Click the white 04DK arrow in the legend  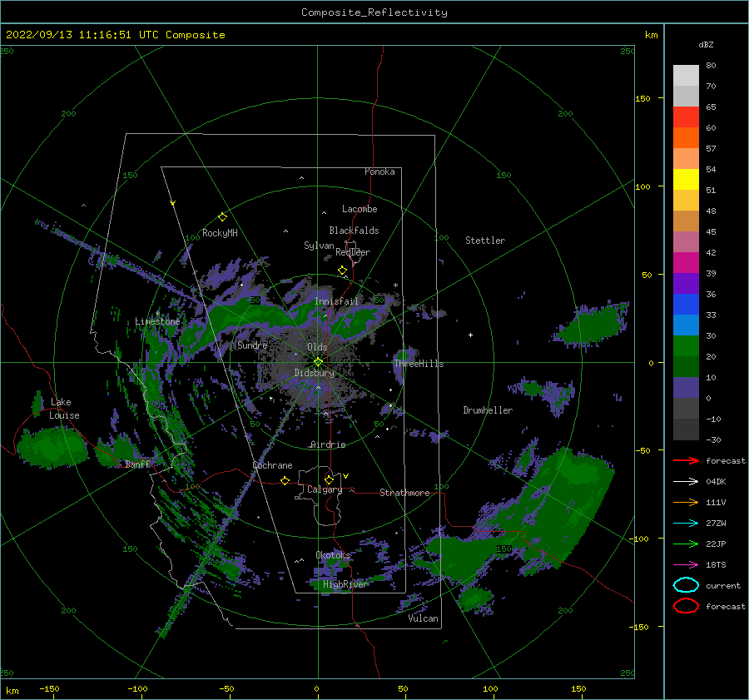tap(686, 481)
